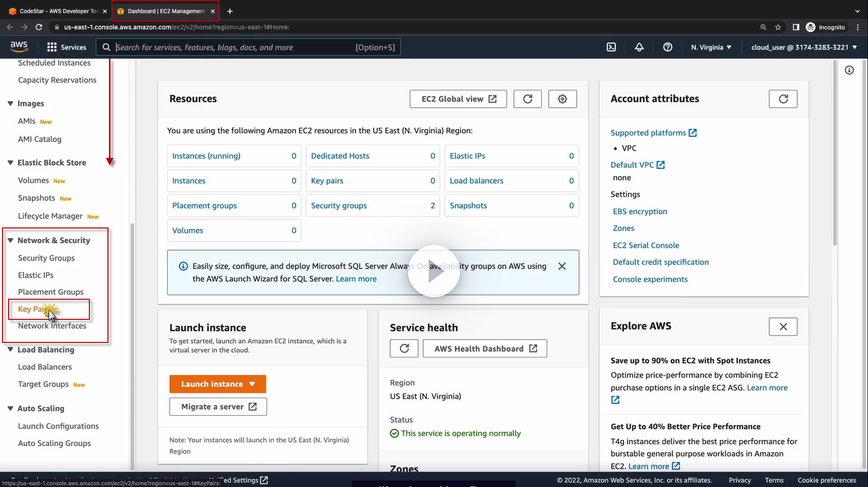Open Launch instance dropdown button
This screenshot has height=487, width=868.
pyautogui.click(x=217, y=384)
